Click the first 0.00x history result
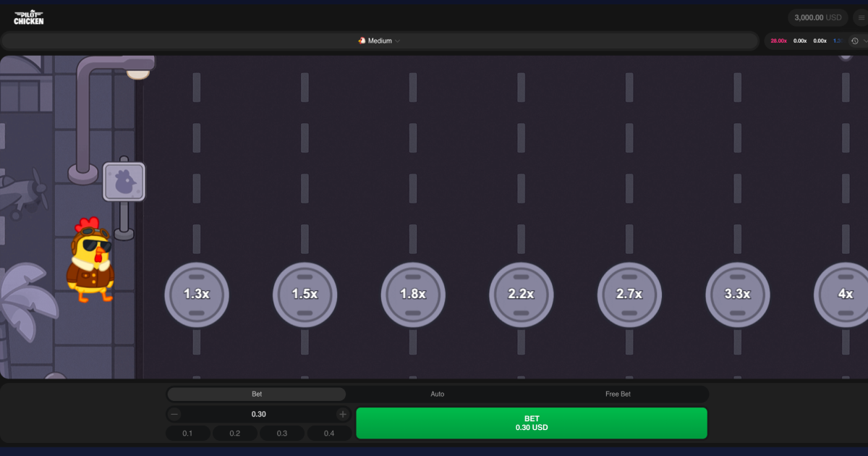The width and height of the screenshot is (868, 456). [800, 41]
